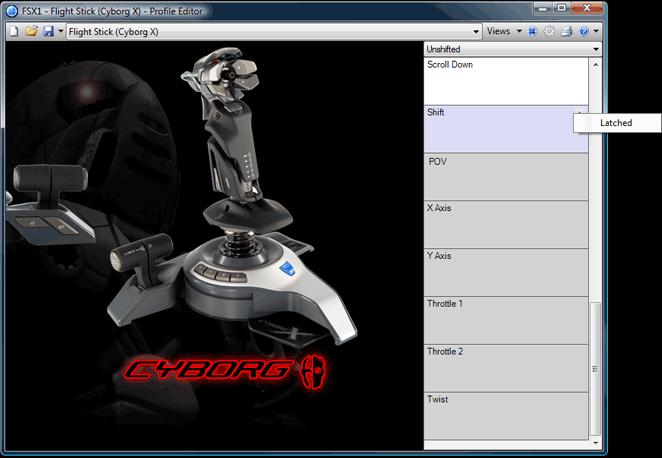Open help with the blue question mark icon

pos(584,31)
